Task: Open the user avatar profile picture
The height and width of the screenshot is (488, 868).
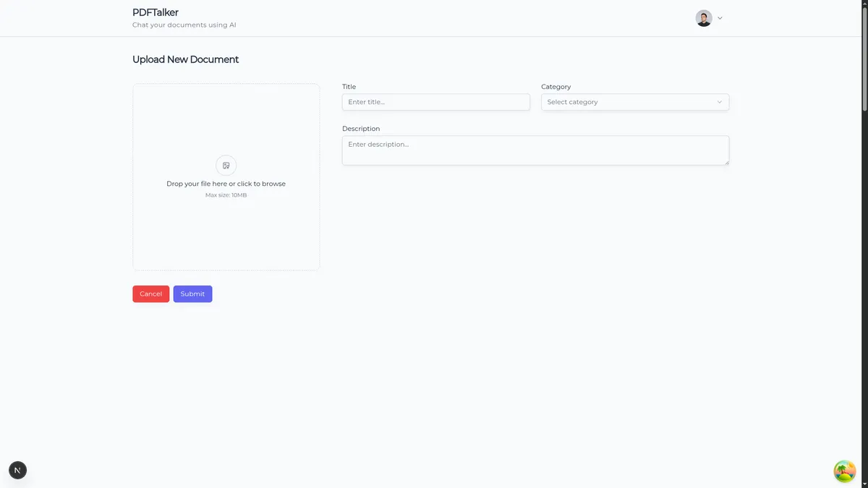Action: tap(704, 18)
